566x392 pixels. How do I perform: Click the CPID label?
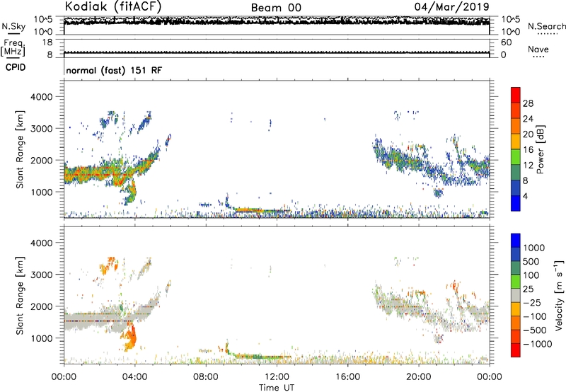point(16,67)
